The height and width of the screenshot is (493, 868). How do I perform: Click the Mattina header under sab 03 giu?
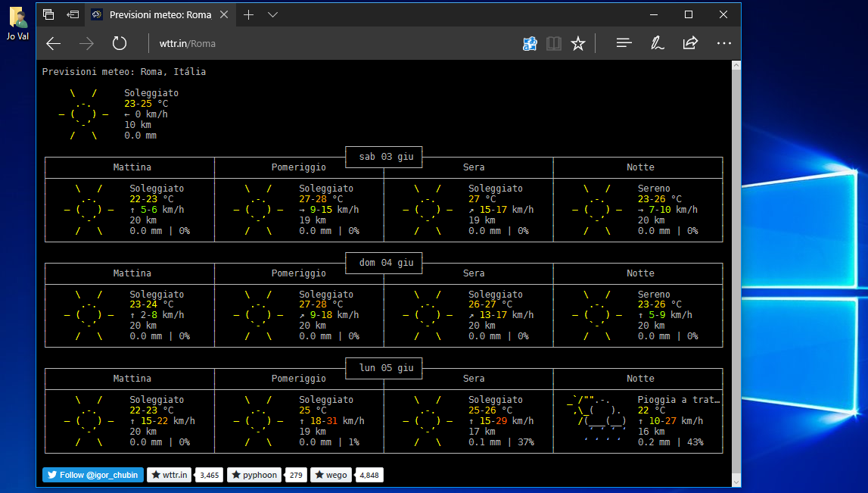tap(132, 167)
